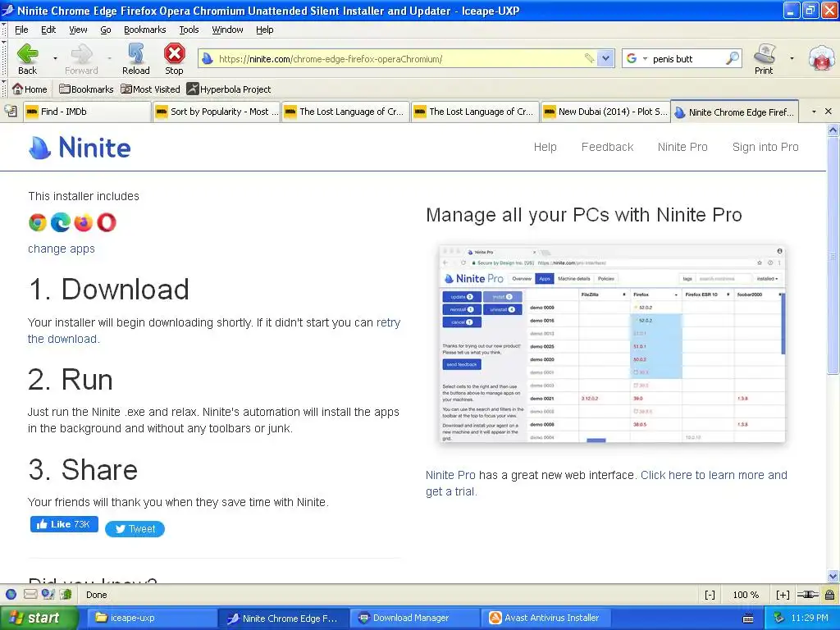
Task: Open the Tools menu
Action: 189,30
